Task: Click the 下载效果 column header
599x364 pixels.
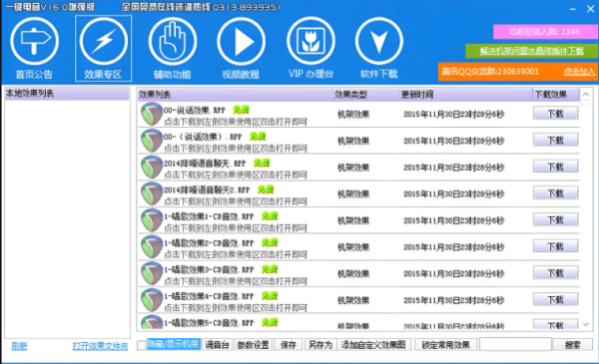Action: [x=556, y=95]
